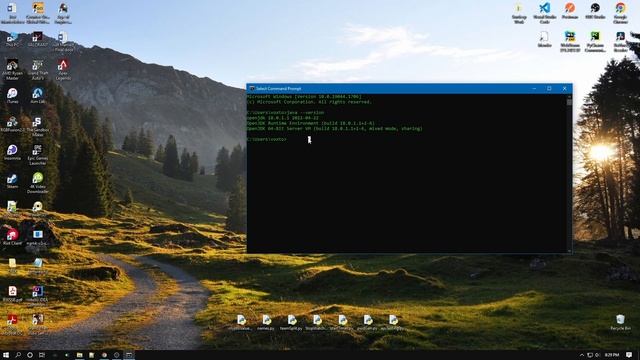Select the RGBFusion desktop shortcut
The width and height of the screenshot is (640, 360).
12,124
